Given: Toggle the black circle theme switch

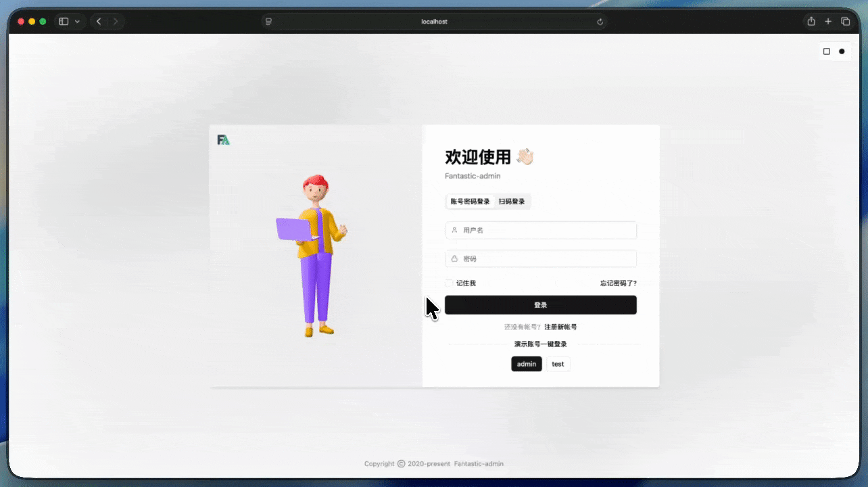Looking at the screenshot, I should [x=842, y=51].
